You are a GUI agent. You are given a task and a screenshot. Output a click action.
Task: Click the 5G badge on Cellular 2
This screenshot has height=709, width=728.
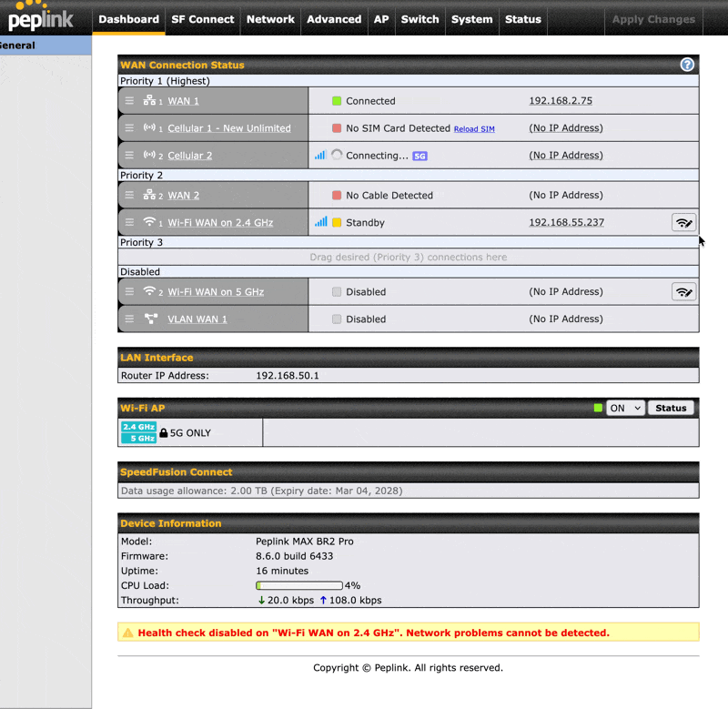pyautogui.click(x=420, y=156)
